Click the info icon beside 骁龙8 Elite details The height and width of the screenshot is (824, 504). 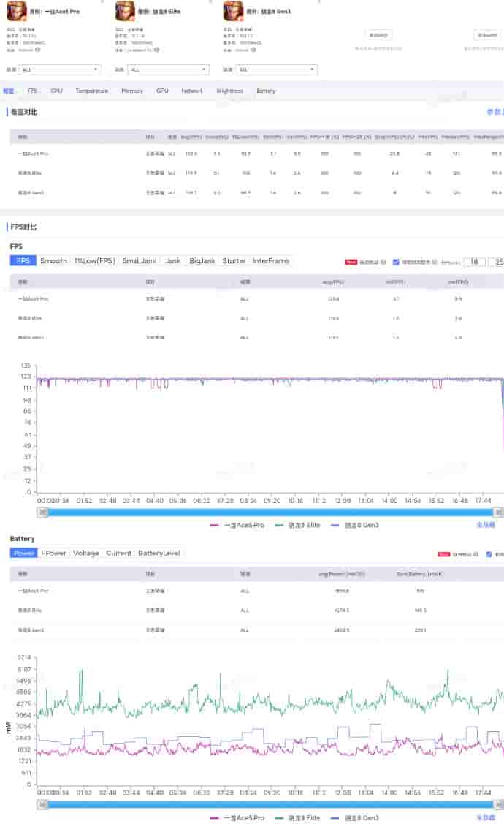156,50
